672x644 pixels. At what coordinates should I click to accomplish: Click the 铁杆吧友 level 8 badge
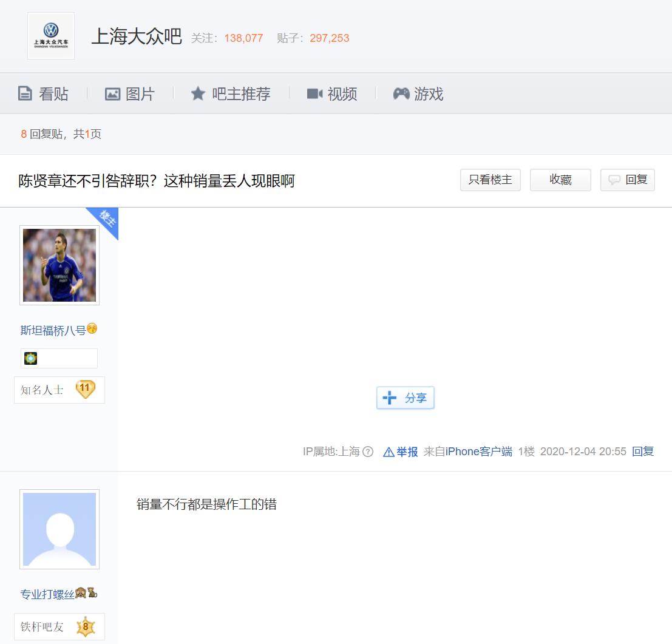pos(85,626)
